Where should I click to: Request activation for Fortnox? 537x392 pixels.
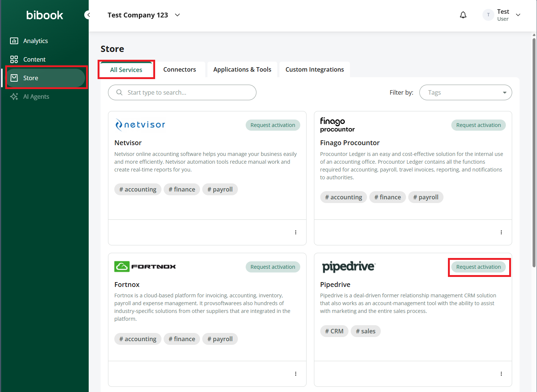coord(273,267)
